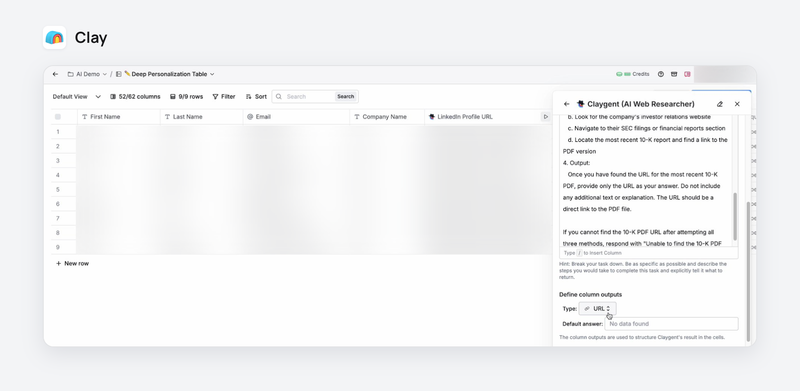Select row number 6
The height and width of the screenshot is (391, 800).
point(58,204)
